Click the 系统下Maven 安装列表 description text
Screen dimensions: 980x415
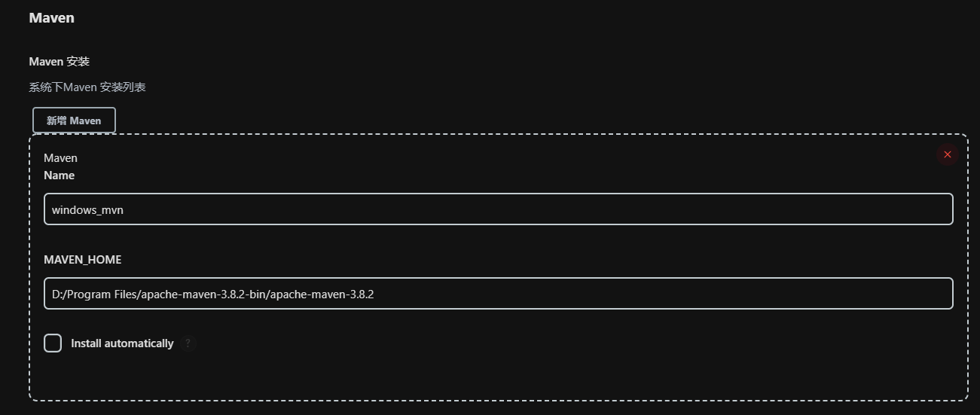[87, 87]
